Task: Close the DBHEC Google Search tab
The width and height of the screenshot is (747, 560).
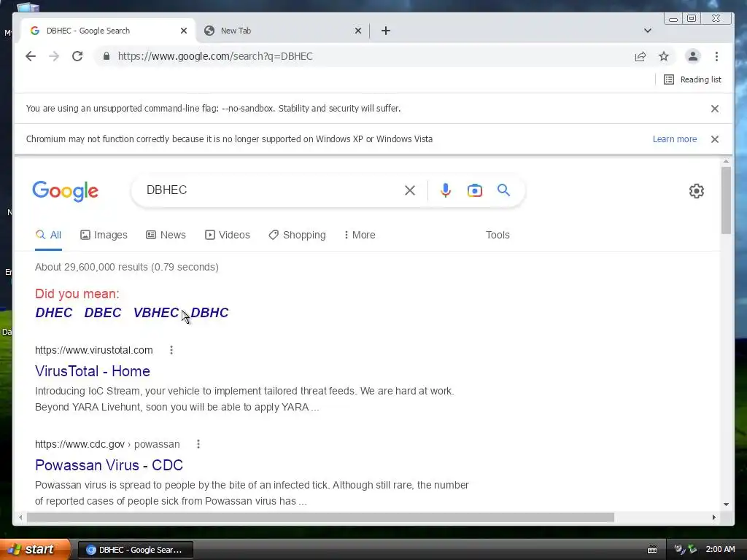Action: pos(184,31)
